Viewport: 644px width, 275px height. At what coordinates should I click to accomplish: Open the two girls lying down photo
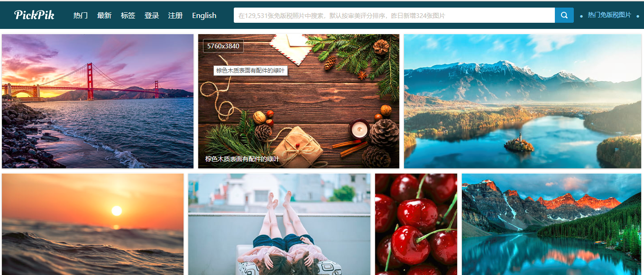(279, 224)
